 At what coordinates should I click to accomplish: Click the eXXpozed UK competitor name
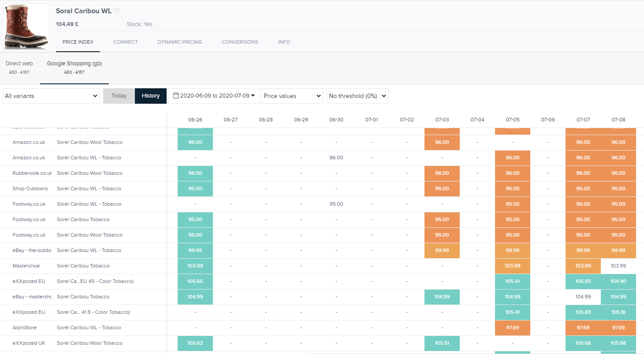tap(29, 343)
